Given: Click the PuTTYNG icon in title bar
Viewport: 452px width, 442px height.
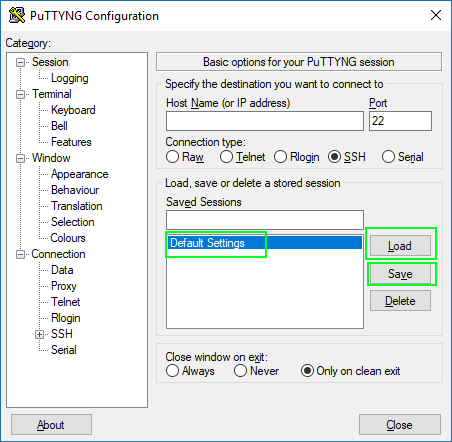Looking at the screenshot, I should (x=17, y=15).
